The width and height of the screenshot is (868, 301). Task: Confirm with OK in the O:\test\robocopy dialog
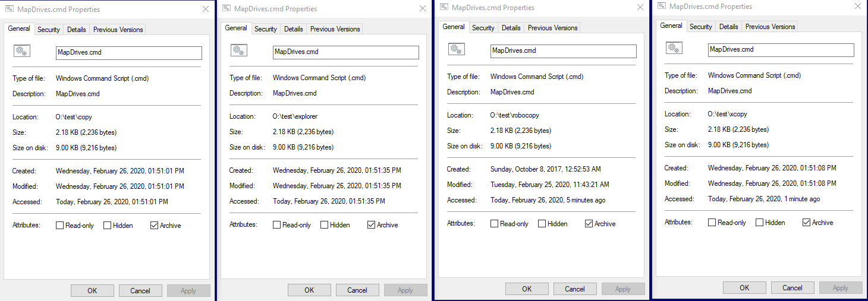coord(527,289)
